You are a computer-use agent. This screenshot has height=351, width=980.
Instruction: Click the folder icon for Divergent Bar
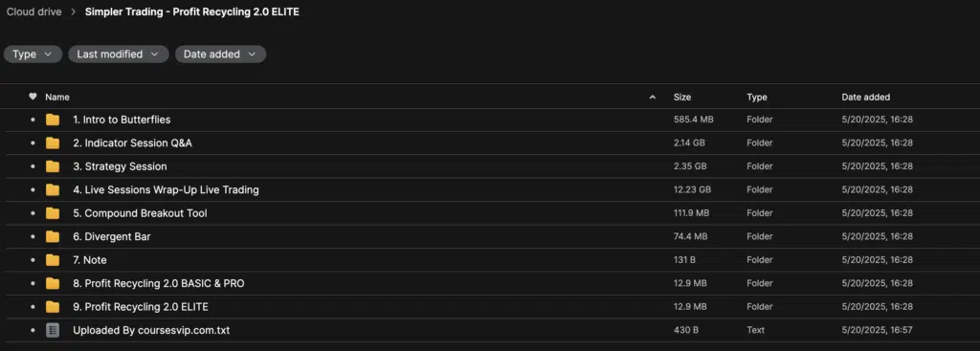pos(53,236)
